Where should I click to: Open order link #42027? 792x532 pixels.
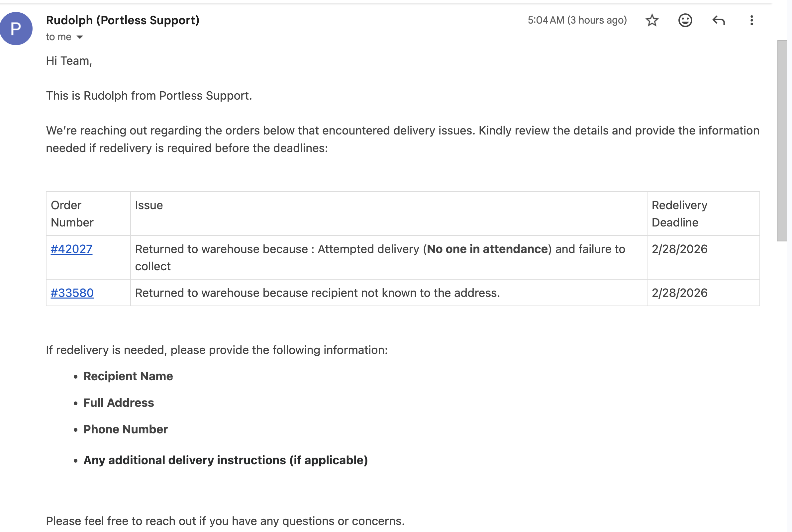[x=71, y=249]
